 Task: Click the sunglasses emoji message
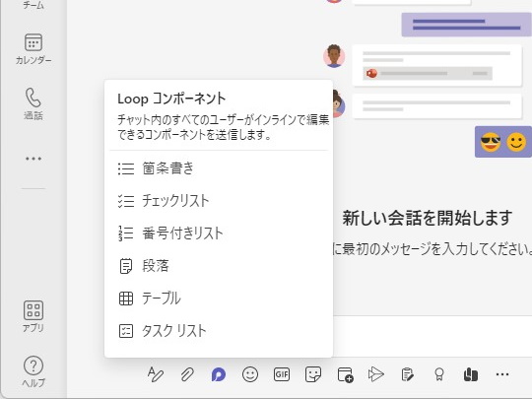point(491,142)
